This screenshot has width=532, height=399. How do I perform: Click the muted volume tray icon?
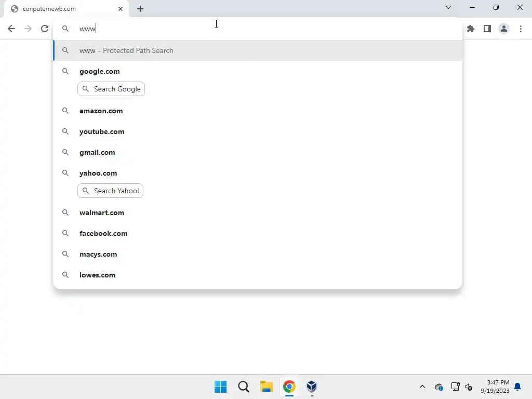click(x=469, y=387)
